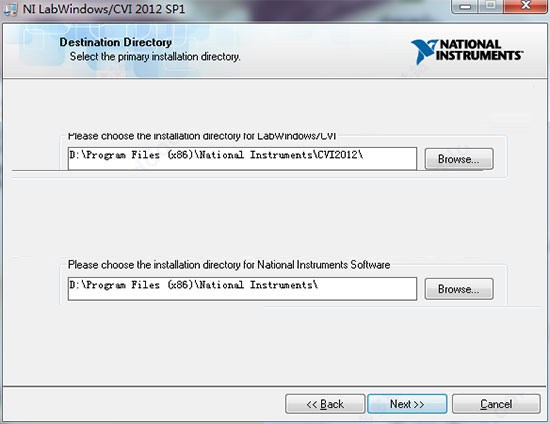
Task: Minimize the LabWindows/CVI installer window
Action: (465, 6)
